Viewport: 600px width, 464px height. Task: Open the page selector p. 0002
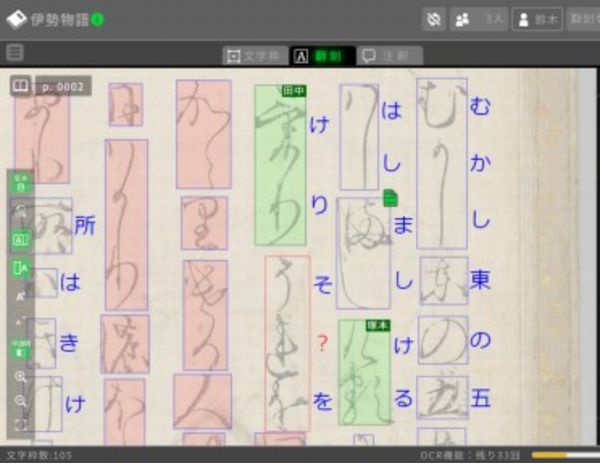pyautogui.click(x=62, y=87)
